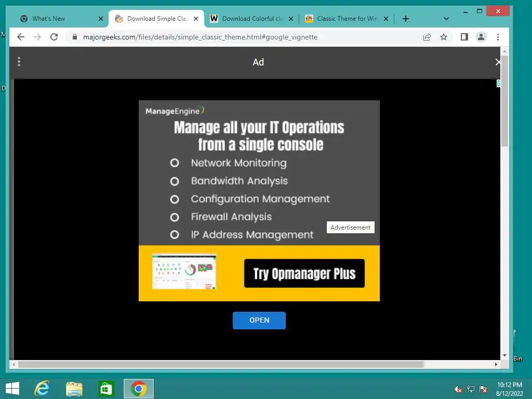
Task: Click the Advertisement label
Action: [x=351, y=228]
